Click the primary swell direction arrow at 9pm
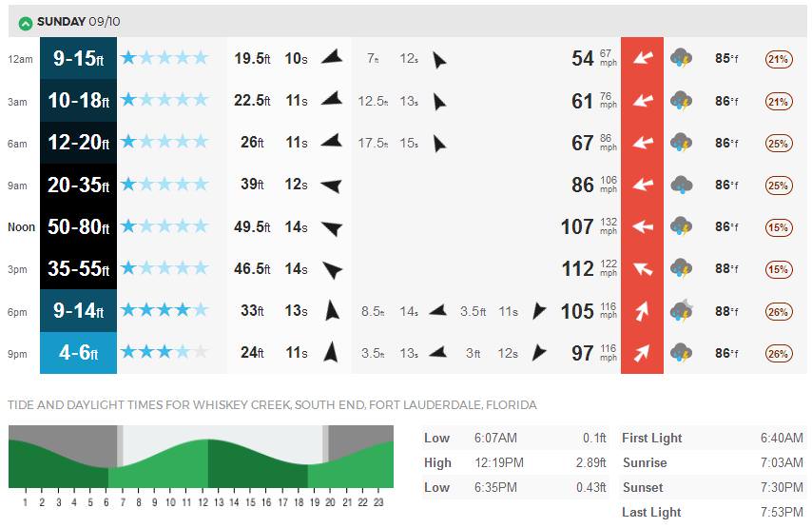 coord(331,352)
